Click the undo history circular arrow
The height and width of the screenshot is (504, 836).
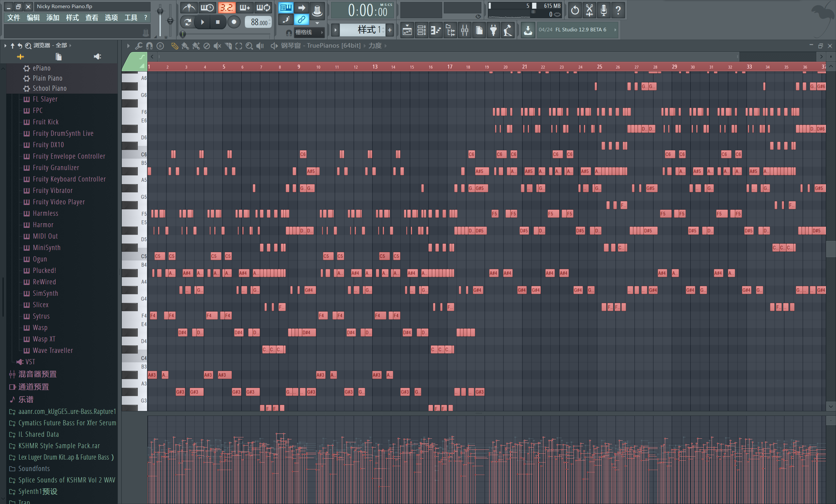[x=575, y=10]
